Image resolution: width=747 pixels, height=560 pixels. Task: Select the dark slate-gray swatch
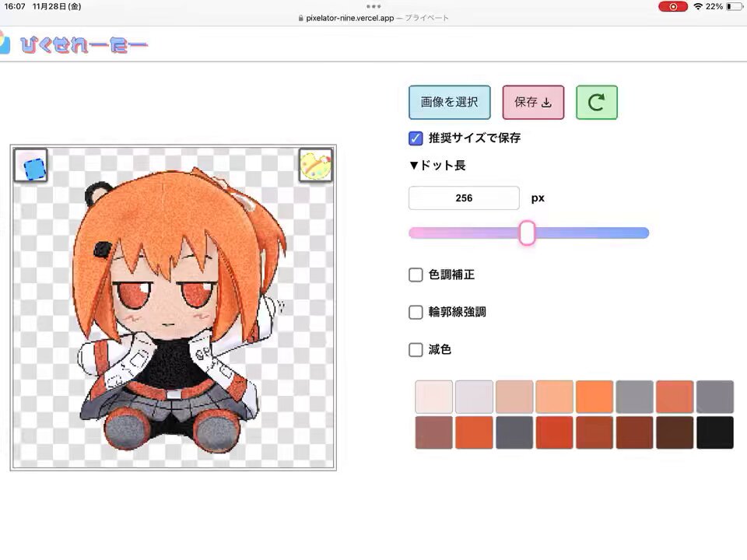(514, 432)
